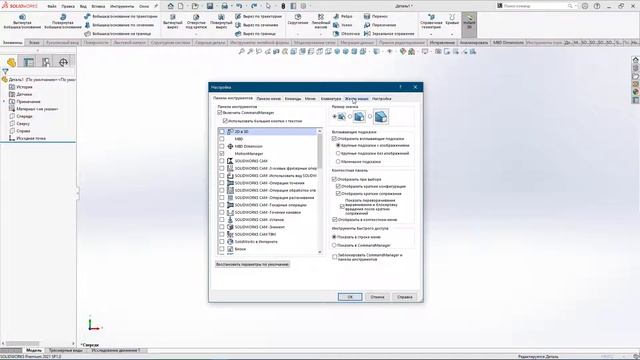Click the Print icon in top toolbar
The width and height of the screenshot is (640, 360).
pyautogui.click(x=224, y=6)
